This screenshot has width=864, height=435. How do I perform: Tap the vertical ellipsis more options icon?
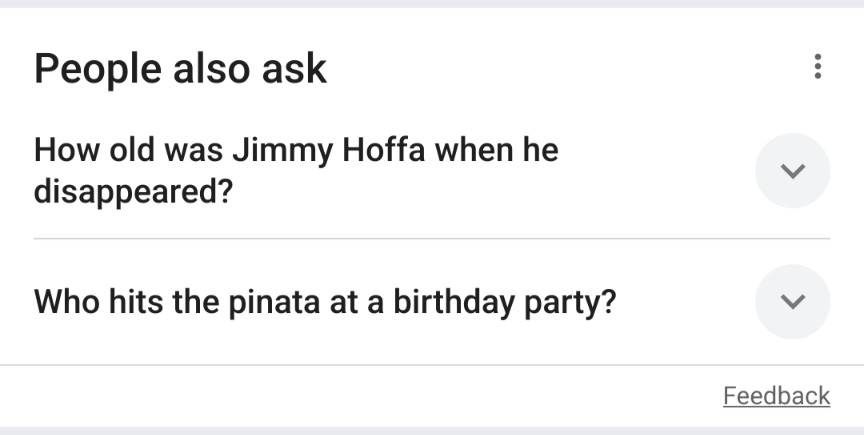(x=818, y=68)
